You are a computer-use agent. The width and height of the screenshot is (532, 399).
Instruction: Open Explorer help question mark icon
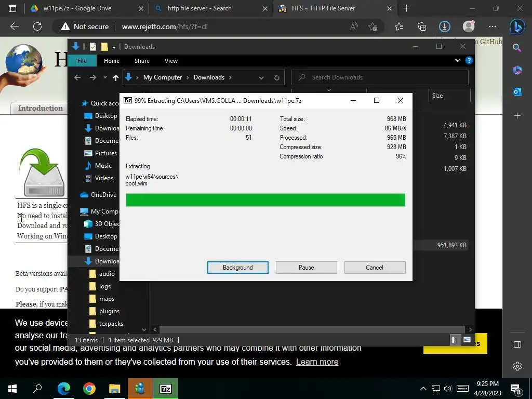click(469, 60)
